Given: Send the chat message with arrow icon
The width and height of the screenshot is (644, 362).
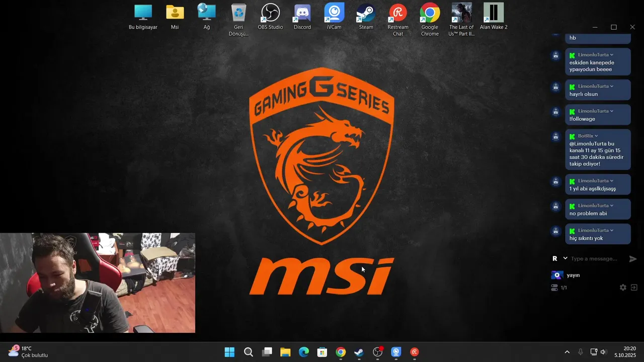Looking at the screenshot, I should pyautogui.click(x=633, y=258).
